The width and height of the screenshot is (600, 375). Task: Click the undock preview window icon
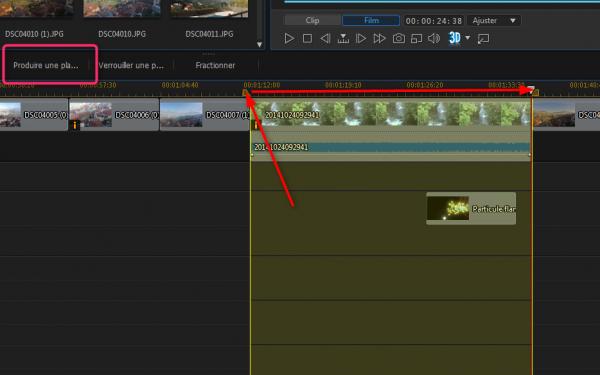[483, 38]
